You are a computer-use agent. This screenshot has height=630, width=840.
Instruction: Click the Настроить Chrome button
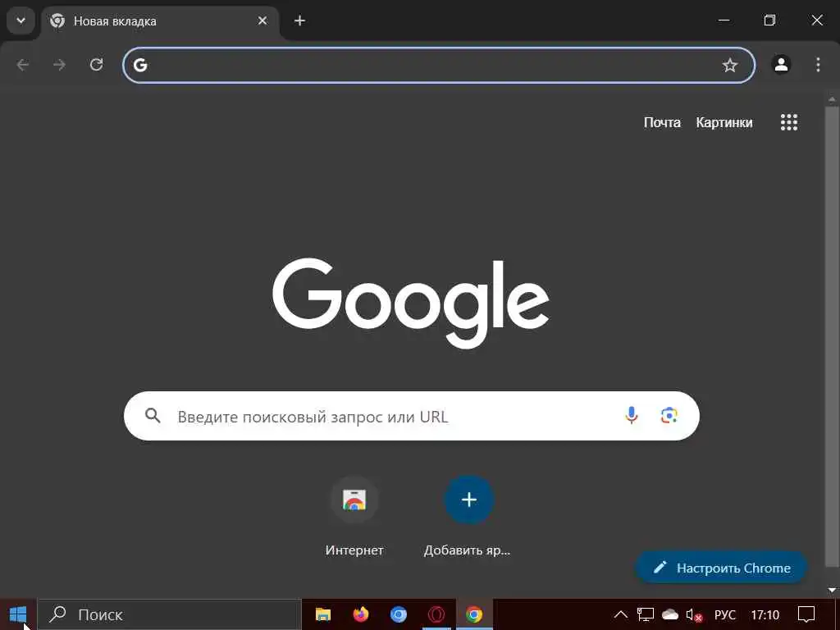(x=721, y=568)
